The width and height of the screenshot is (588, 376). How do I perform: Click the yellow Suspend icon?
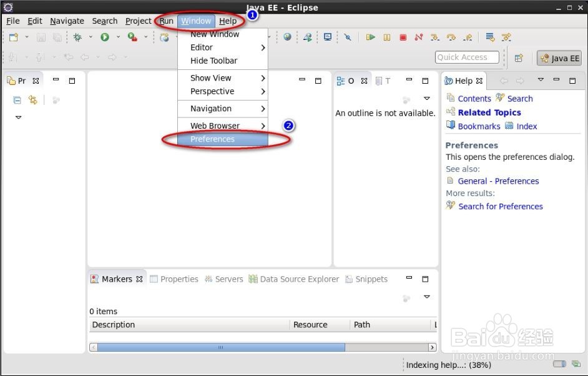(x=387, y=37)
